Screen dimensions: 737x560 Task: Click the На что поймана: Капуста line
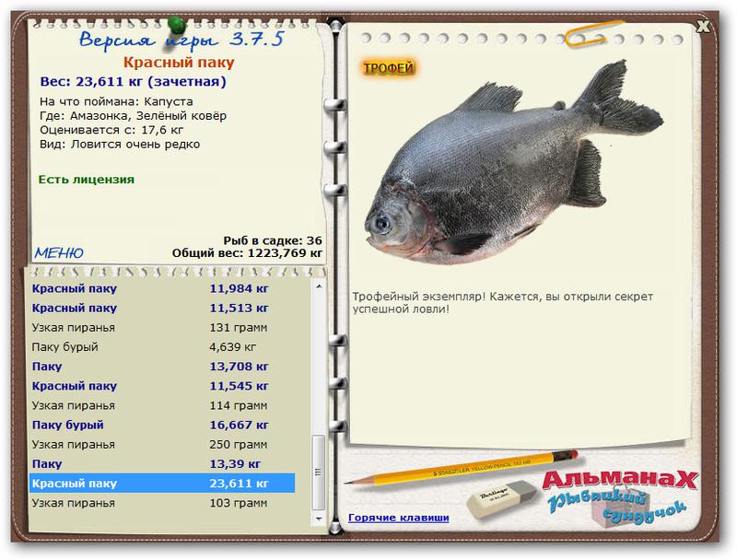(116, 101)
